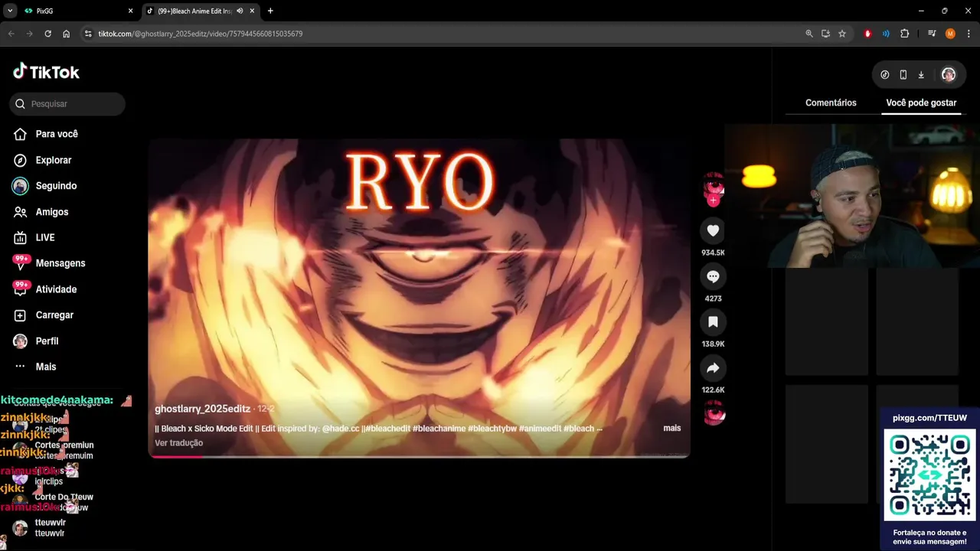Click the tiktok.com address bar URL
The width and height of the screenshot is (980, 551).
[200, 34]
